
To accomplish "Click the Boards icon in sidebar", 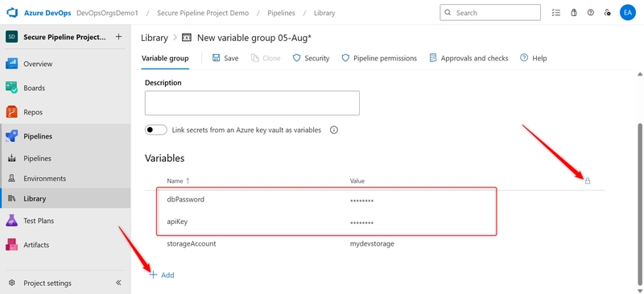I will click(11, 88).
